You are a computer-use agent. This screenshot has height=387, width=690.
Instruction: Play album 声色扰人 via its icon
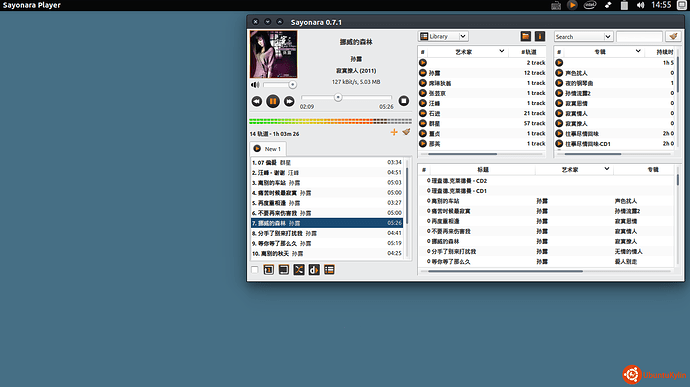(x=559, y=73)
